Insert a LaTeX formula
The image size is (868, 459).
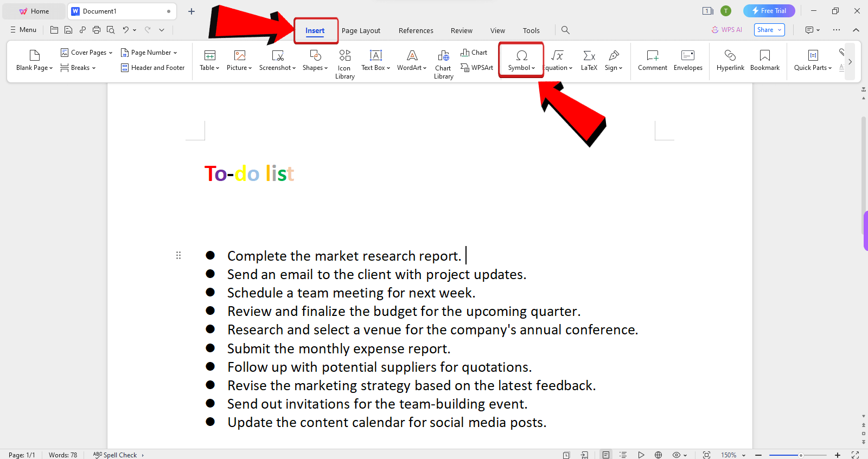click(x=589, y=60)
